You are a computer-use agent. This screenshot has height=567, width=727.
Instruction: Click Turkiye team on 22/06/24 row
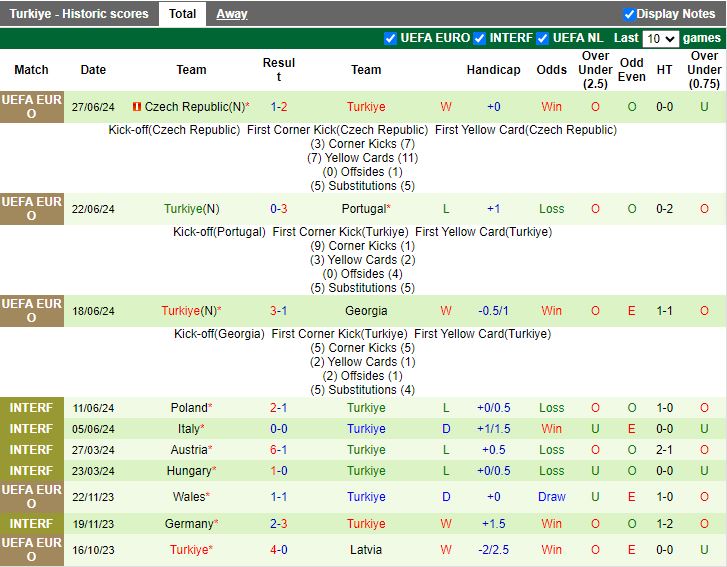click(191, 209)
